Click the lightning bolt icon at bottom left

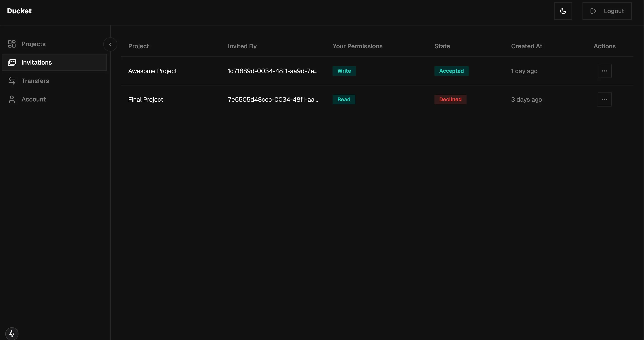point(12,333)
